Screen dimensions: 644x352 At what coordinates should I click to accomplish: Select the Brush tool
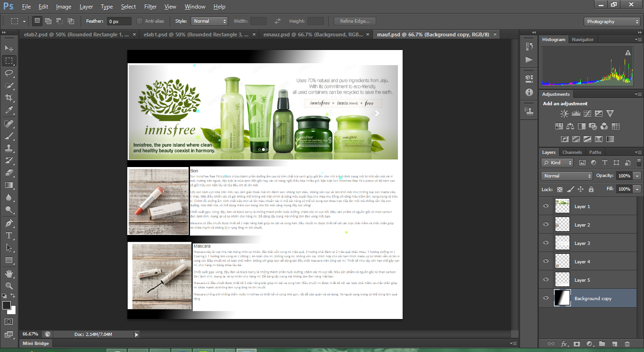[9, 136]
